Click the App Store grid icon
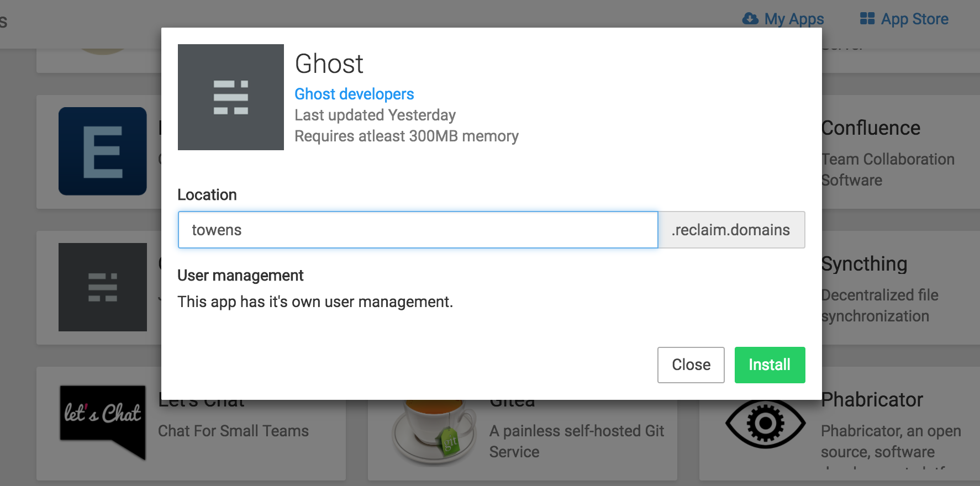The width and height of the screenshot is (980, 486). coord(867,18)
